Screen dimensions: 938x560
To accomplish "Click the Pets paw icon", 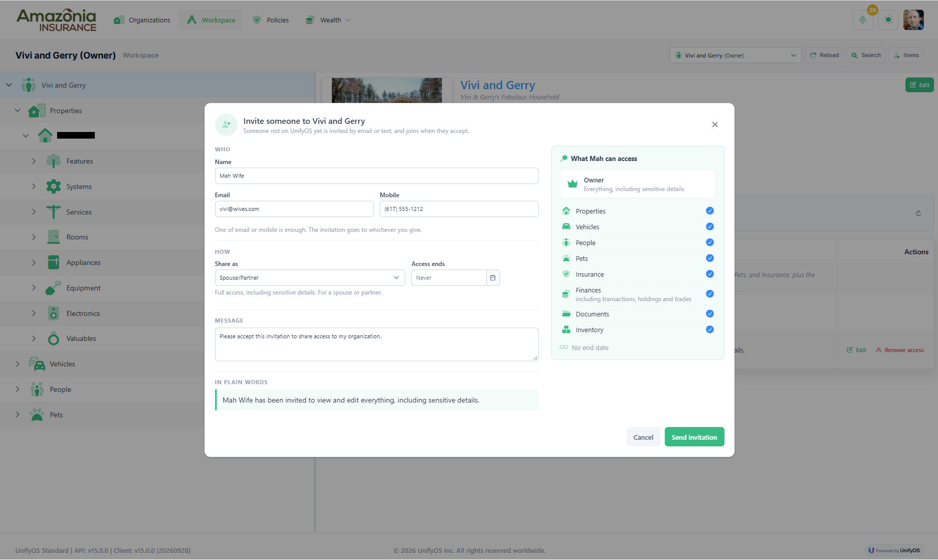I will pyautogui.click(x=37, y=415).
